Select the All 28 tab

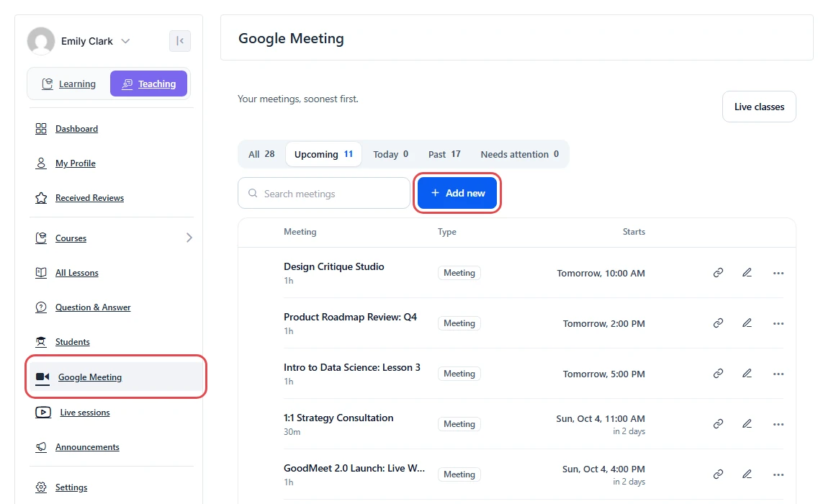[262, 154]
